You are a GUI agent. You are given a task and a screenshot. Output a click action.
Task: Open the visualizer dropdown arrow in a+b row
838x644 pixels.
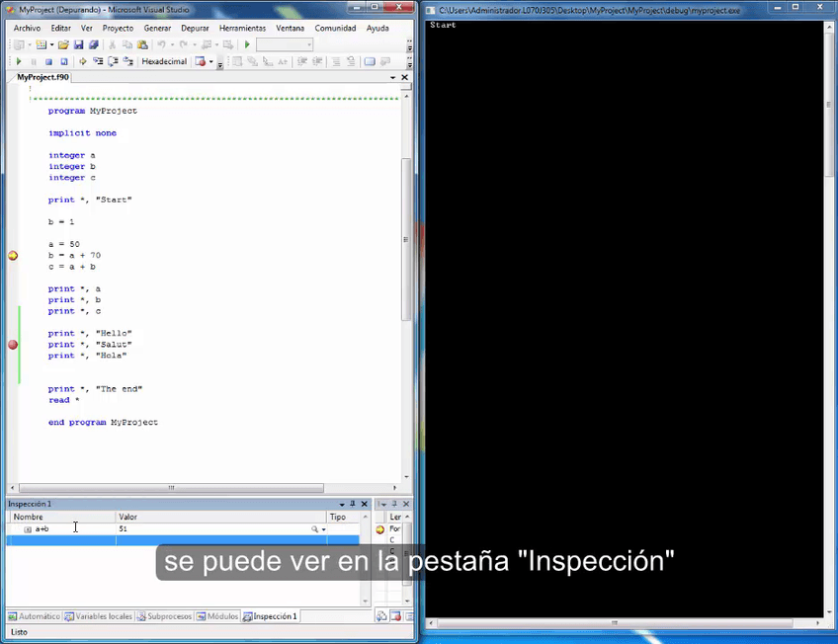(323, 529)
